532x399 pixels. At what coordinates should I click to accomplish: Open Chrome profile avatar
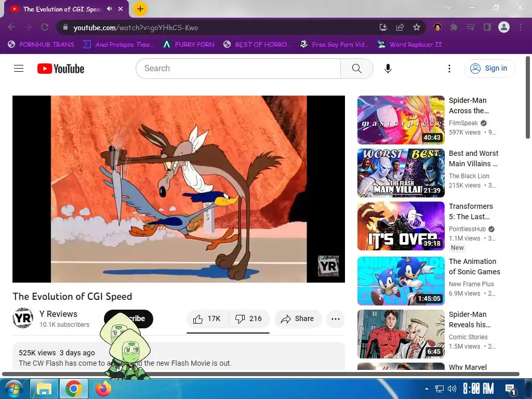coord(504,27)
